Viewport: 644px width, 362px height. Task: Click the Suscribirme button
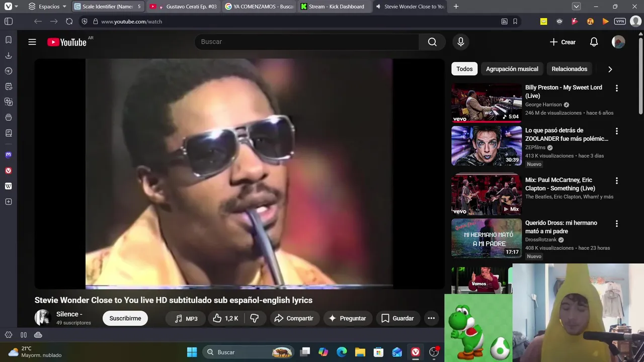click(x=125, y=318)
